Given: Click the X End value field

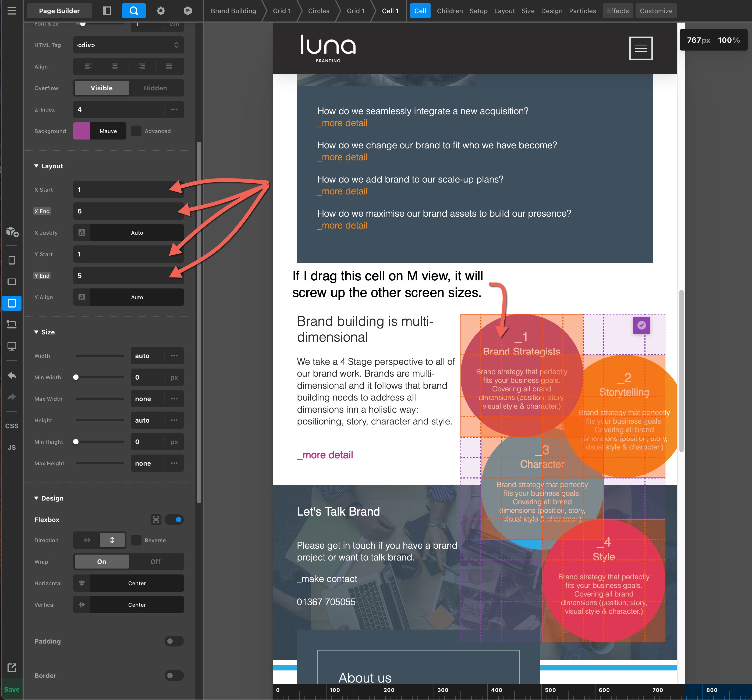Looking at the screenshot, I should click(121, 211).
